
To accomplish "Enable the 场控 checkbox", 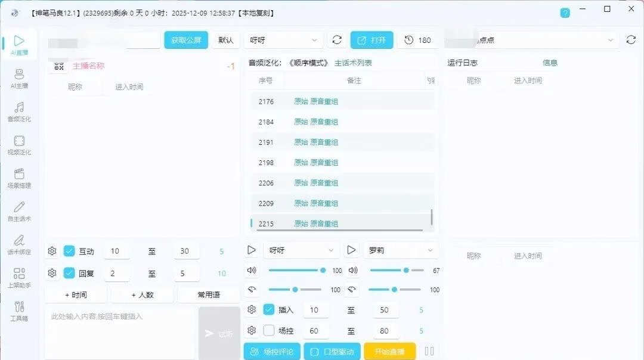I will click(x=268, y=330).
